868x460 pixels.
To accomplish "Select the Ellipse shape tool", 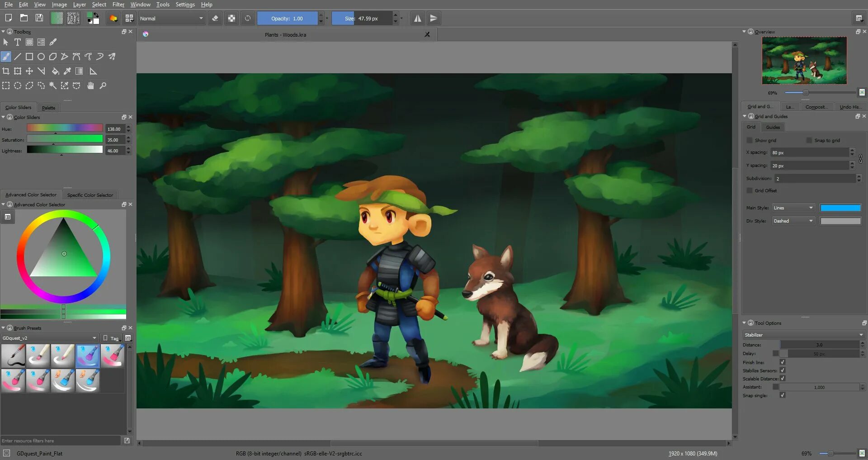I will pyautogui.click(x=41, y=57).
